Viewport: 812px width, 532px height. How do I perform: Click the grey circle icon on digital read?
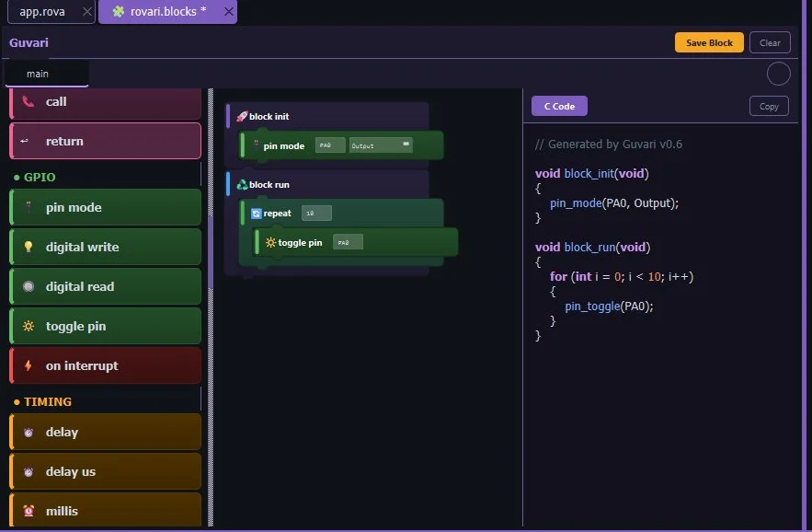[x=29, y=286]
